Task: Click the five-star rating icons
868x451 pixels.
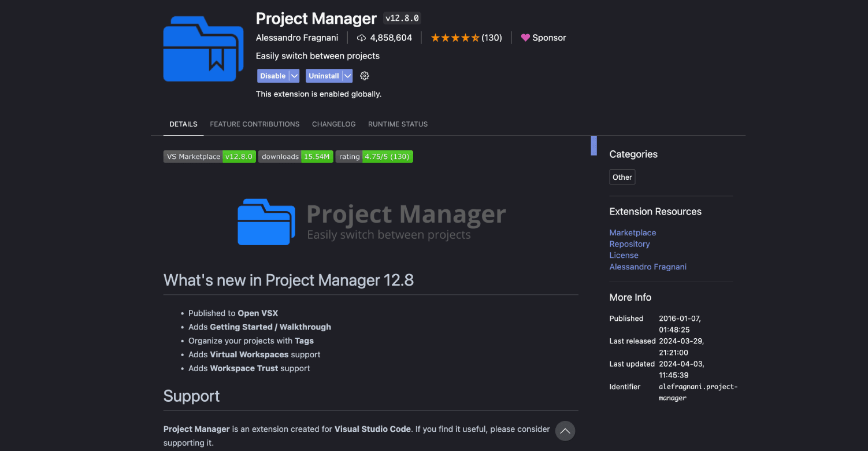Action: click(455, 38)
